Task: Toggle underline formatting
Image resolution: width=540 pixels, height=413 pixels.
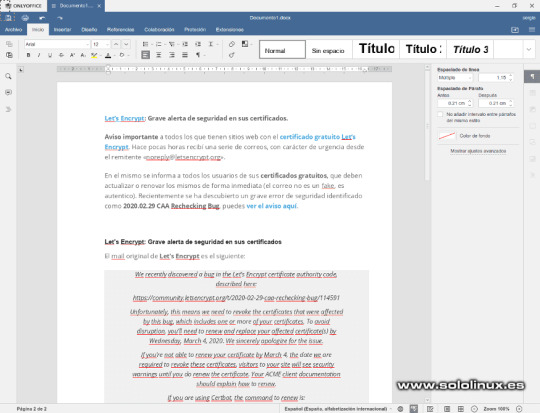Action: [x=50, y=55]
